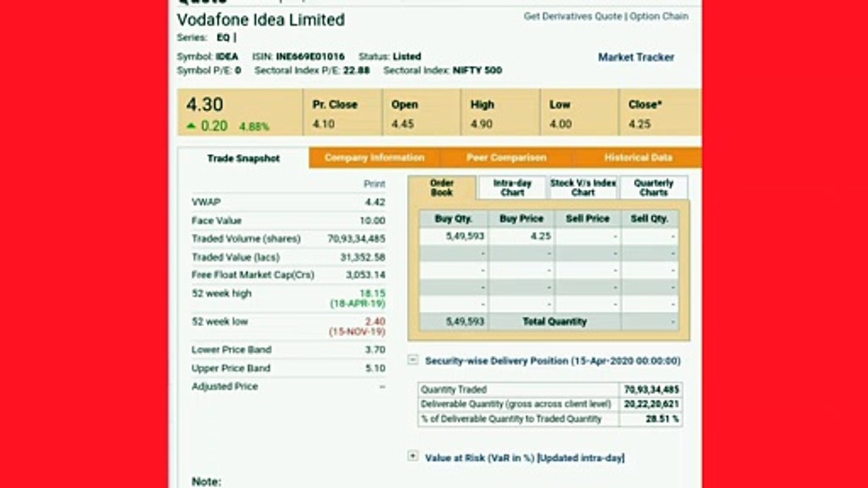Screen dimensions: 868x488
Task: Click the Close* value 4.25
Action: coord(639,124)
